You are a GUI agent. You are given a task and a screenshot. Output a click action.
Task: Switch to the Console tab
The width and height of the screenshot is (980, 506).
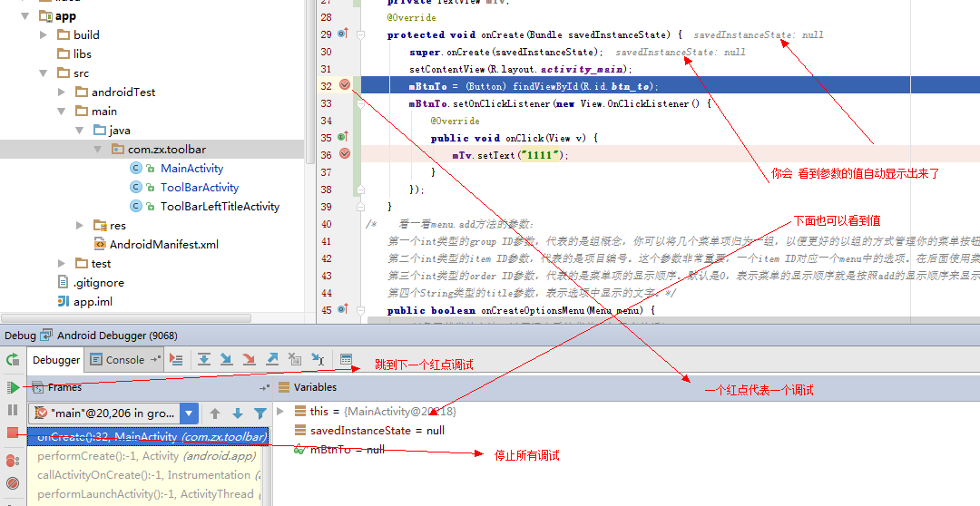pos(125,360)
